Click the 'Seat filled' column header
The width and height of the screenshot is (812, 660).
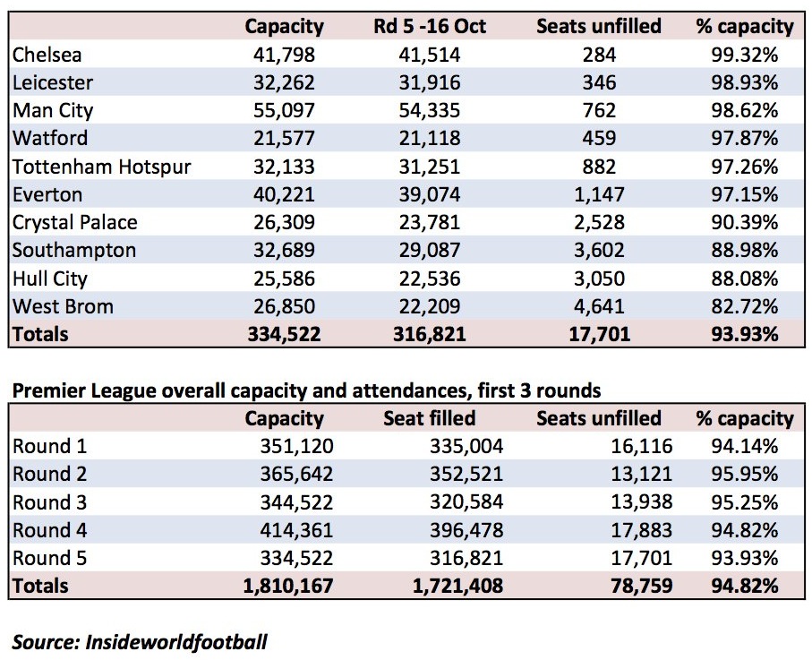point(430,418)
